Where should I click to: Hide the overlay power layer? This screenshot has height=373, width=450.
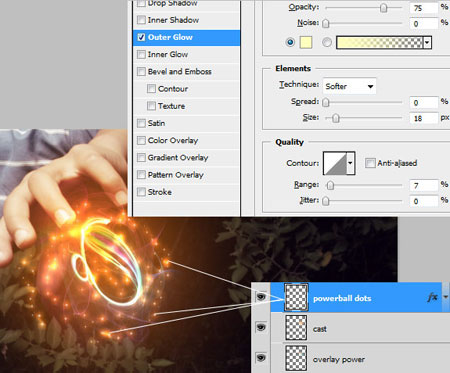(x=261, y=358)
